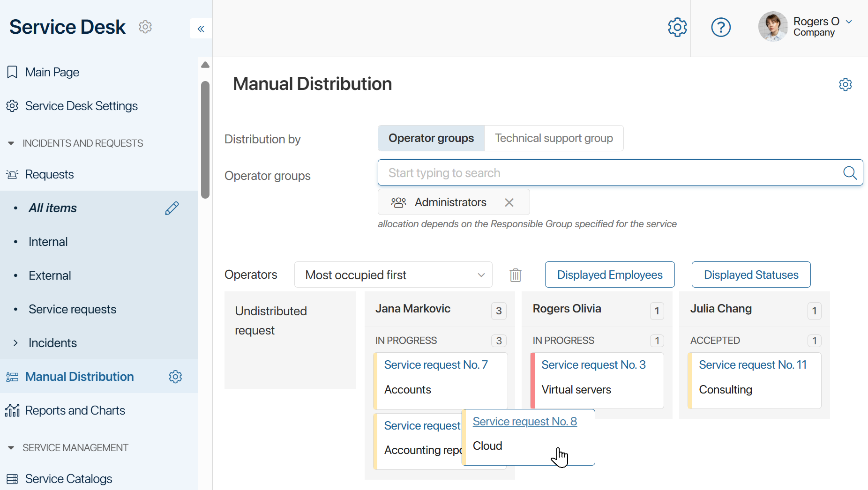Image resolution: width=868 pixels, height=490 pixels.
Task: Click Julia Chang column header name
Action: click(721, 309)
